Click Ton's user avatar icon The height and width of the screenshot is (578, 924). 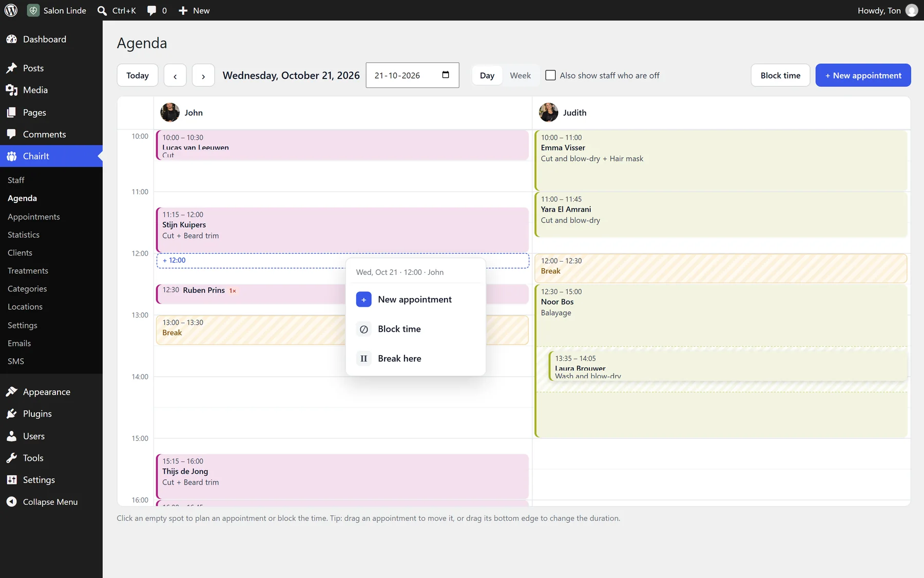912,10
